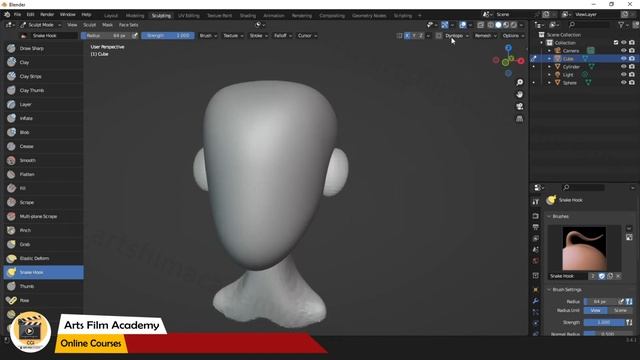This screenshot has height=360, width=640.
Task: Select the Fill brush
Action: [43, 188]
